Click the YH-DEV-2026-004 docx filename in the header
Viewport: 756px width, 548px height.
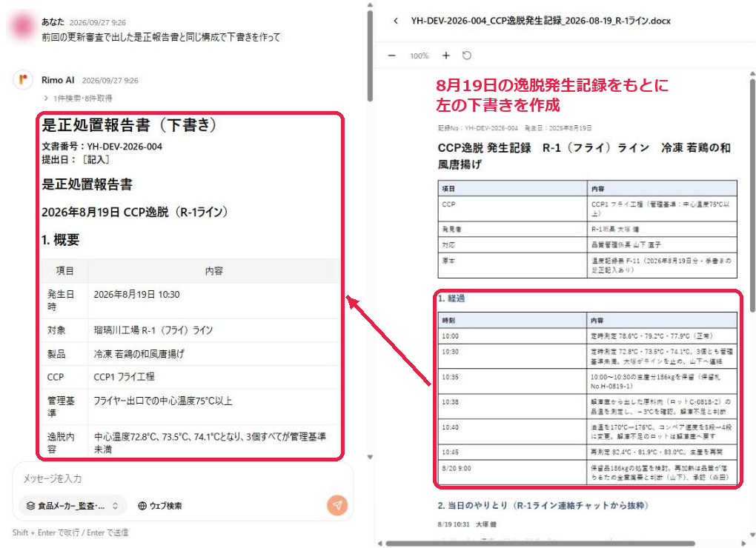[540, 21]
